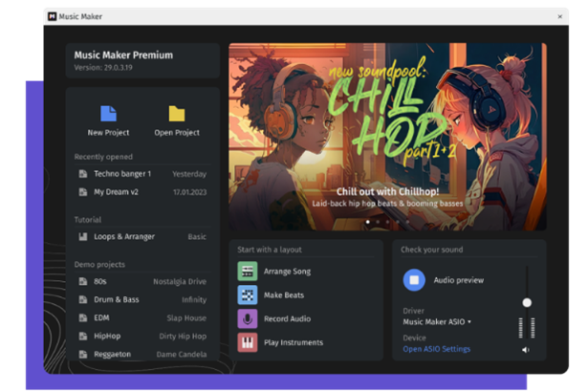This screenshot has width=587, height=392.
Task: Expand the Music Maker ASIO driver dropdown
Action: (x=437, y=322)
